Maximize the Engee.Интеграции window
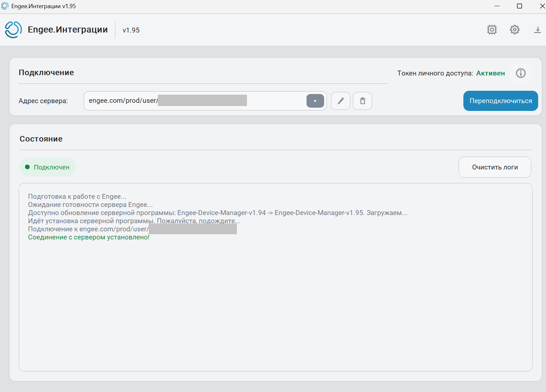This screenshot has width=546, height=392. tap(519, 6)
